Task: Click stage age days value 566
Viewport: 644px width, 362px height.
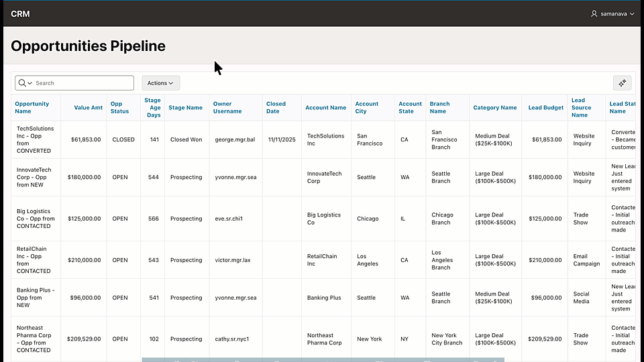Action: [x=153, y=219]
